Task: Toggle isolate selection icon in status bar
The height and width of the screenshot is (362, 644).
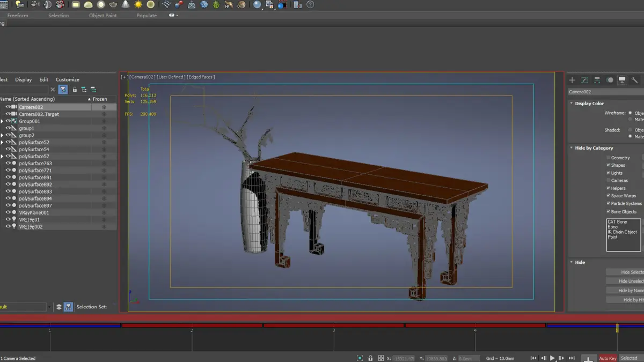Action: [360, 358]
